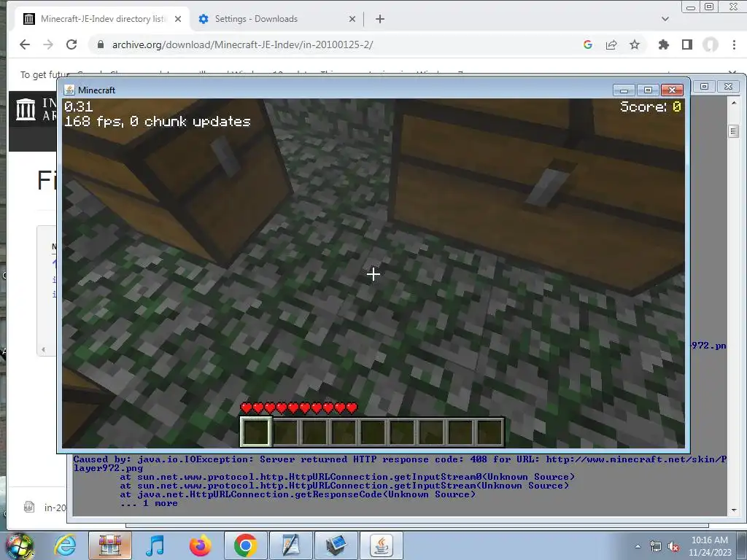Switch to Chrome taskbar button
The height and width of the screenshot is (560, 747).
coord(245,545)
